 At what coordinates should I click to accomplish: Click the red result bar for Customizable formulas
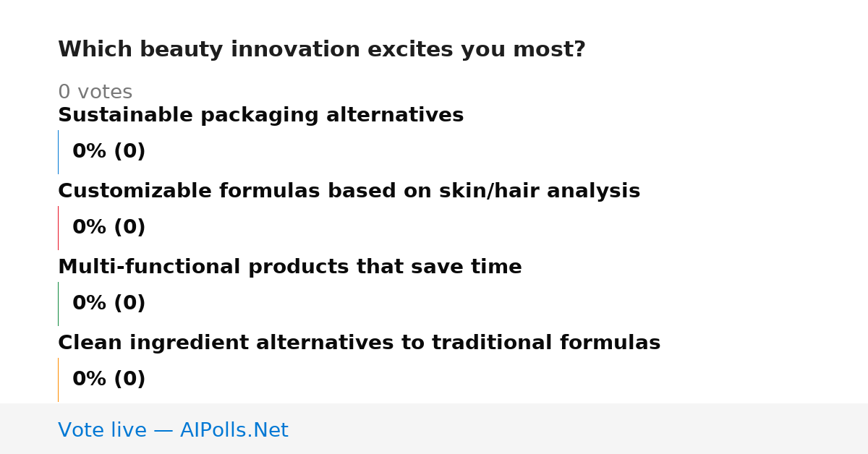click(58, 228)
